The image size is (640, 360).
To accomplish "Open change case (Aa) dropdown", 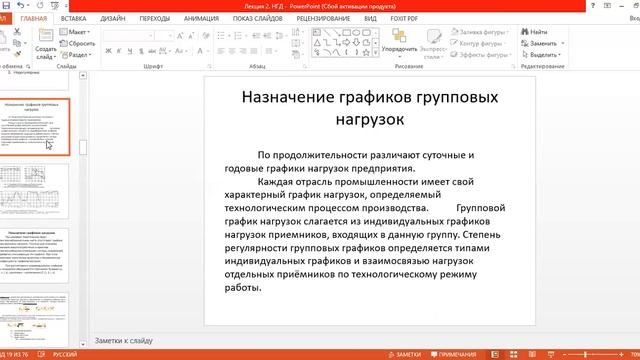I will coord(181,51).
